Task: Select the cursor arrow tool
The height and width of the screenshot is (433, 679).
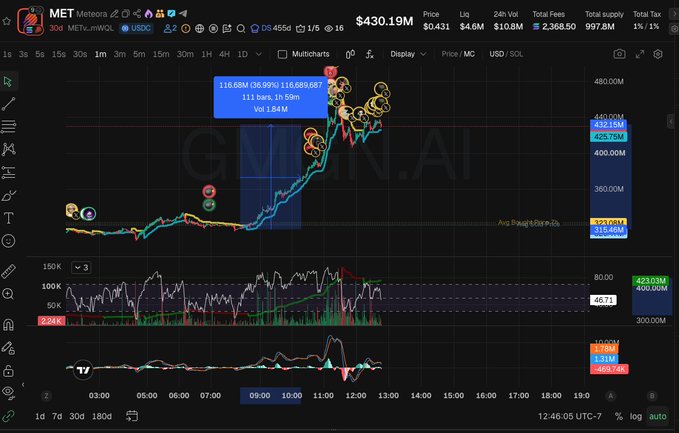Action: (8, 81)
